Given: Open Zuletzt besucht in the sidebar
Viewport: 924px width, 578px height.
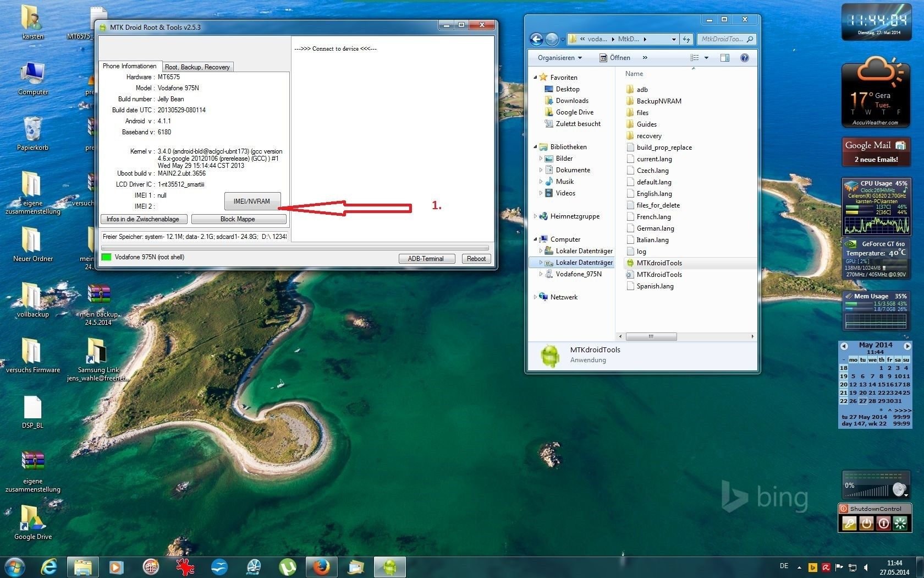Looking at the screenshot, I should [578, 124].
